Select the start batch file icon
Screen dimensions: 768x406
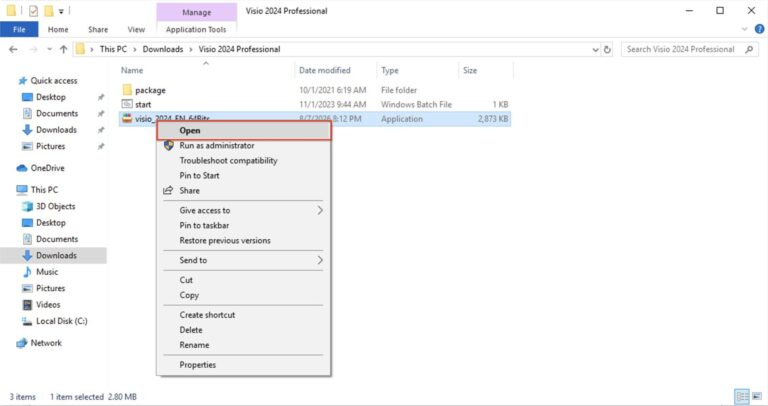[127, 104]
